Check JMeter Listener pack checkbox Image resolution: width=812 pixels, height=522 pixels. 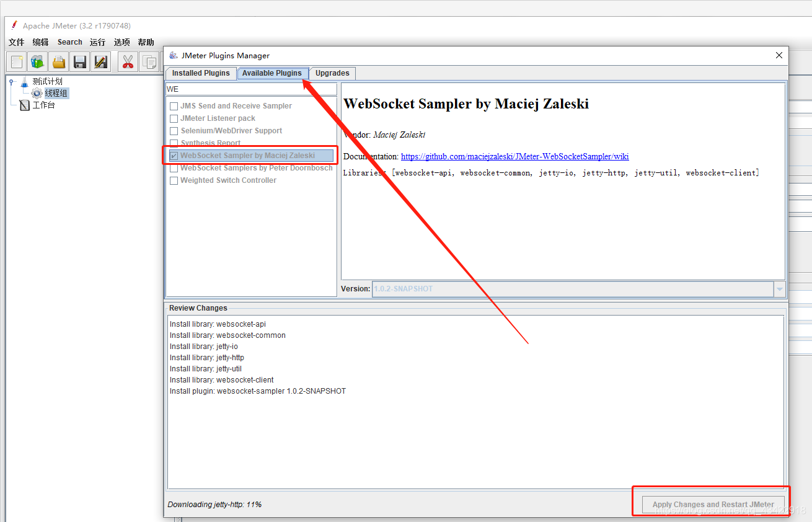(x=174, y=118)
